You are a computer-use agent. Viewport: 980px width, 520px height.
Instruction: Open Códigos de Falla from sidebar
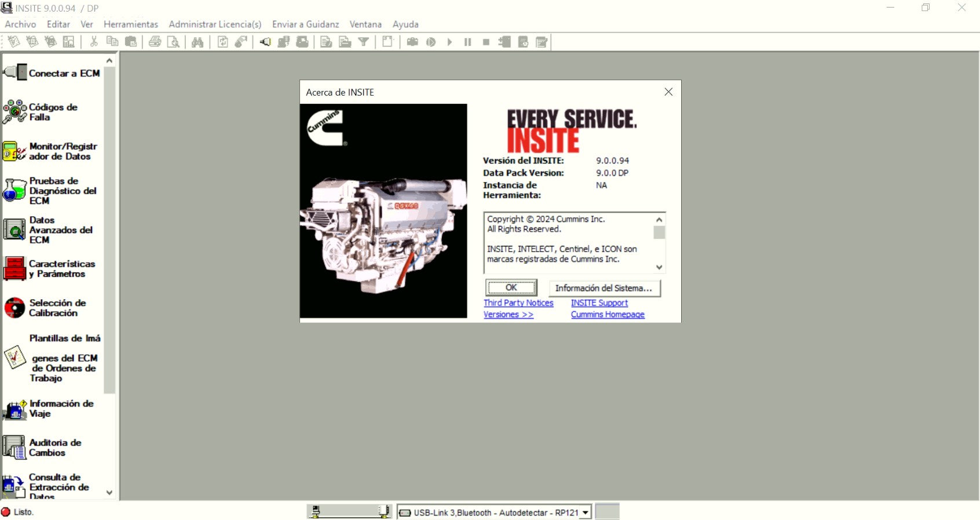pyautogui.click(x=15, y=111)
